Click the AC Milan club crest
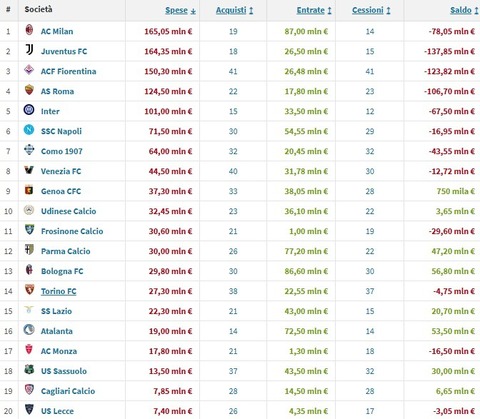Viewport: 480px width, 419px height. coord(29,30)
